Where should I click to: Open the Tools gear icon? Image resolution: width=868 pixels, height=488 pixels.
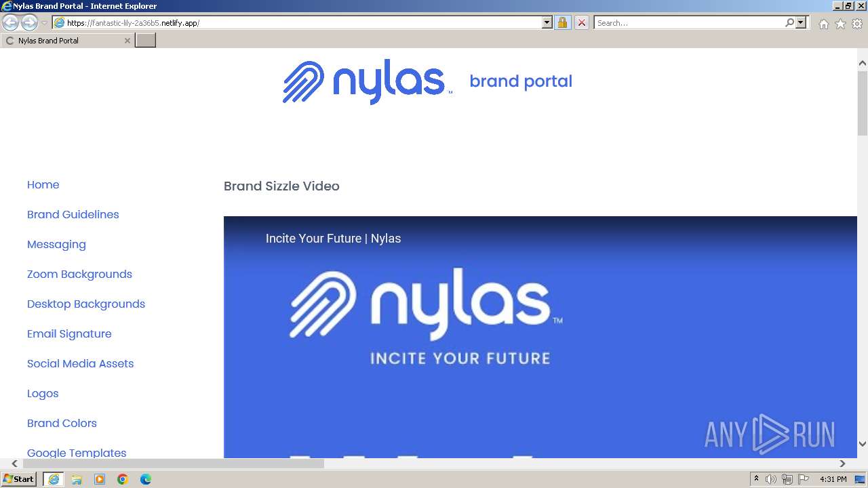tap(857, 24)
